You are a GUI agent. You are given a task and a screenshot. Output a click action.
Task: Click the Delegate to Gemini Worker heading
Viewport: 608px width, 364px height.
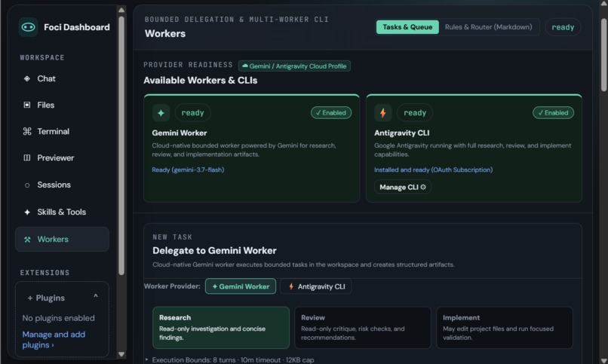[x=214, y=250]
